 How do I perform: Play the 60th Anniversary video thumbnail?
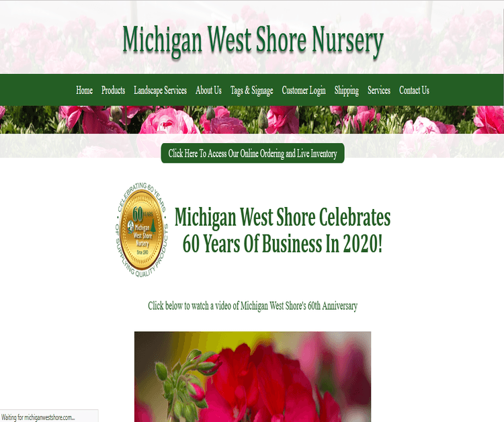253,377
